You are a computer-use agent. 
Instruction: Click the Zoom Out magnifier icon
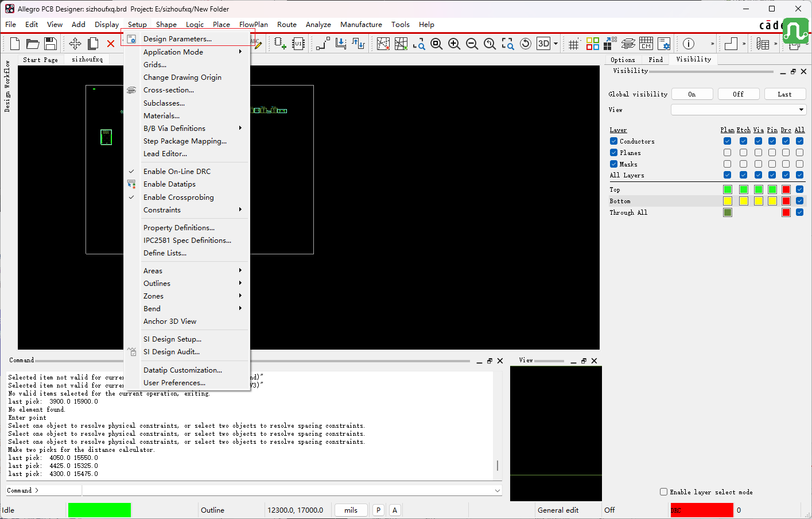tap(472, 44)
